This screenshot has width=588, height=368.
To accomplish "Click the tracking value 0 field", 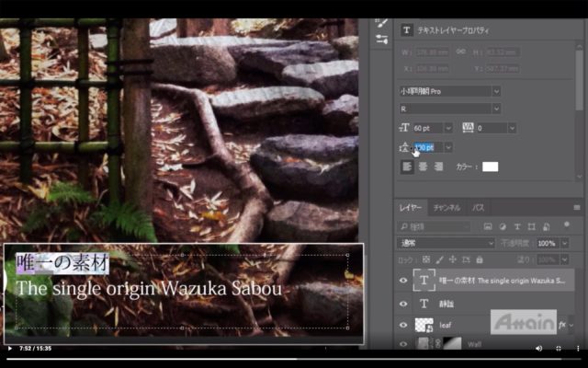I will [x=492, y=128].
